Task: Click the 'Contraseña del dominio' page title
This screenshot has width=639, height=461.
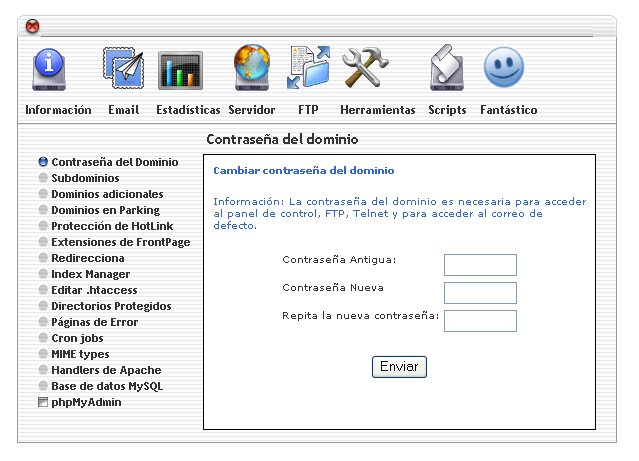Action: 282,139
